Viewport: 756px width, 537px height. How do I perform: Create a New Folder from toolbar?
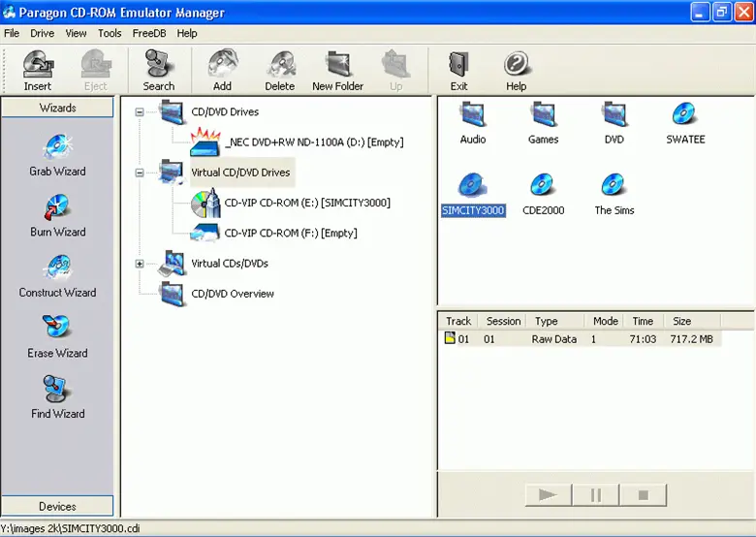tap(337, 70)
